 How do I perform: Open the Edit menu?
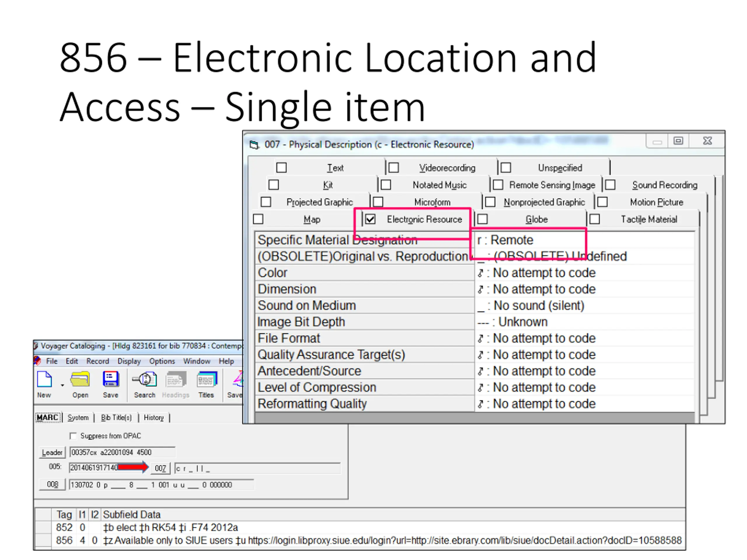[x=71, y=361]
